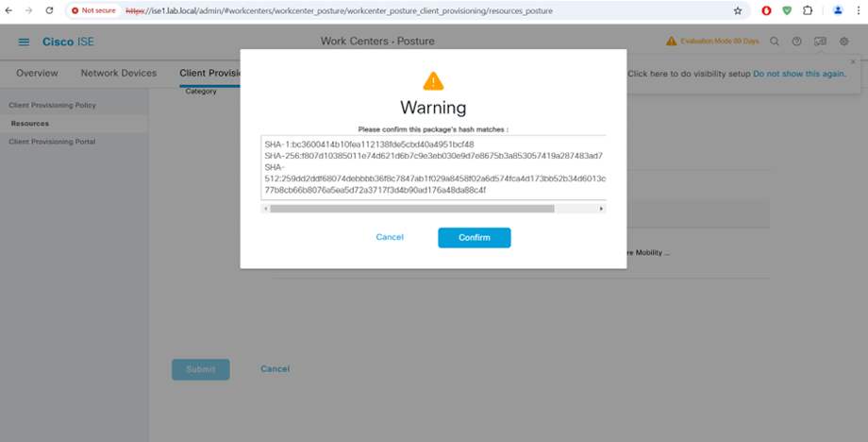
Task: Click the Category label
Action: [201, 92]
